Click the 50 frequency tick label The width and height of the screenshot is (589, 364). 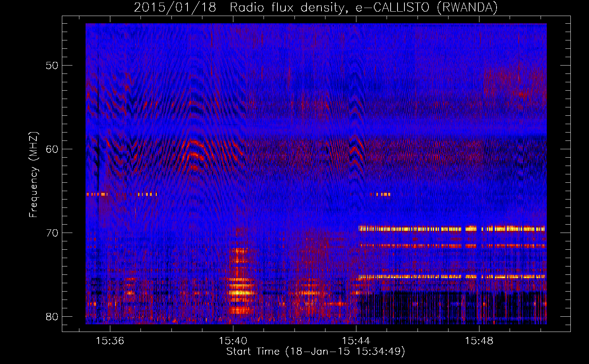(52, 66)
